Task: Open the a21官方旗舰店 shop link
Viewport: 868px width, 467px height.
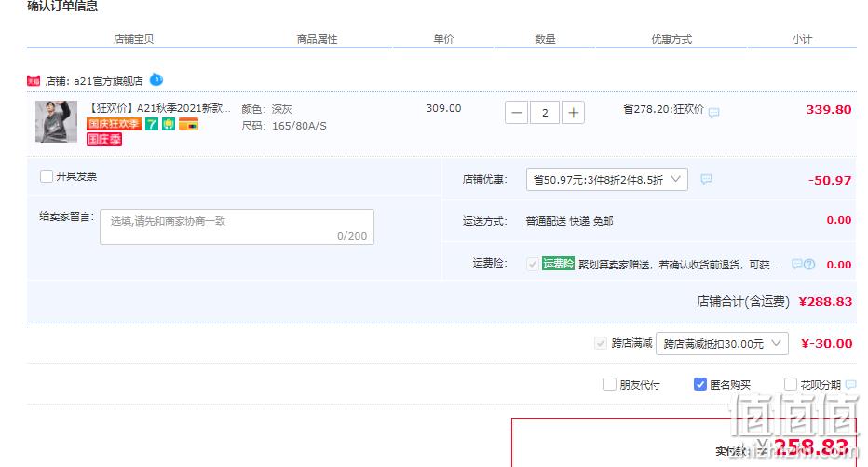Action: coord(108,81)
